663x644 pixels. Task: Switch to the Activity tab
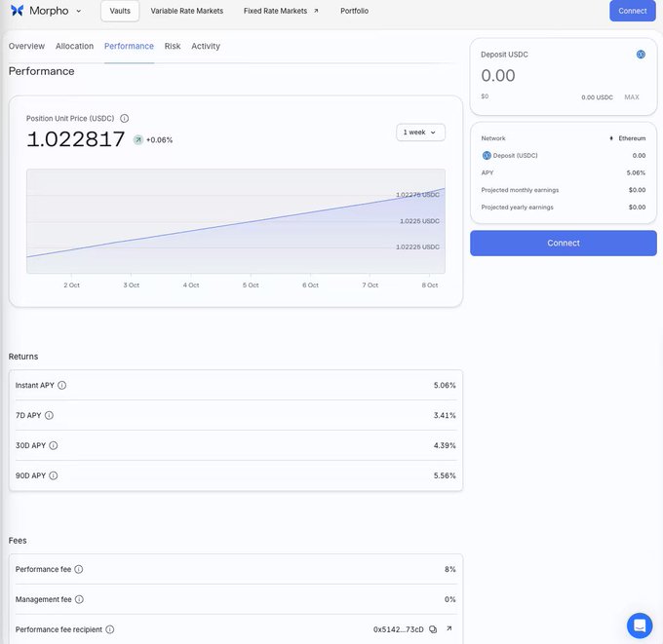(206, 46)
